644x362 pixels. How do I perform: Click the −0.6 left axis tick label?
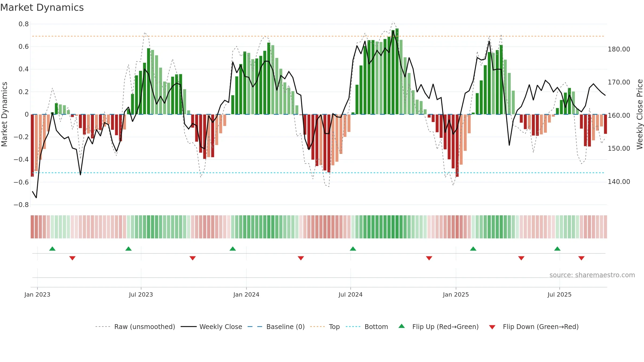tap(21, 182)
